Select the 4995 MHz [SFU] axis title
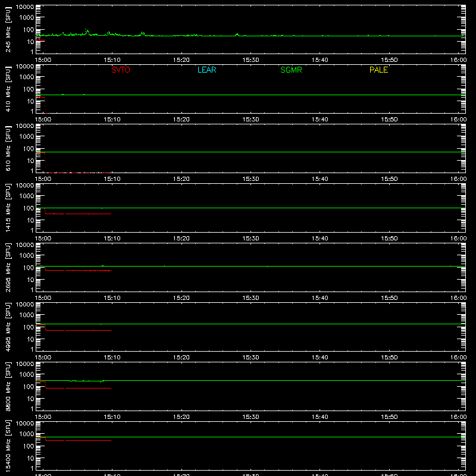 [8, 327]
